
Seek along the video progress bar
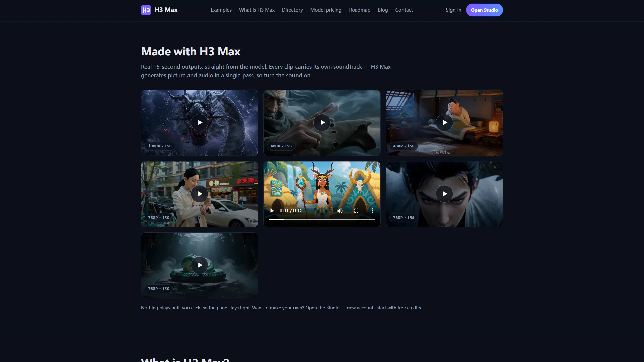click(x=322, y=220)
